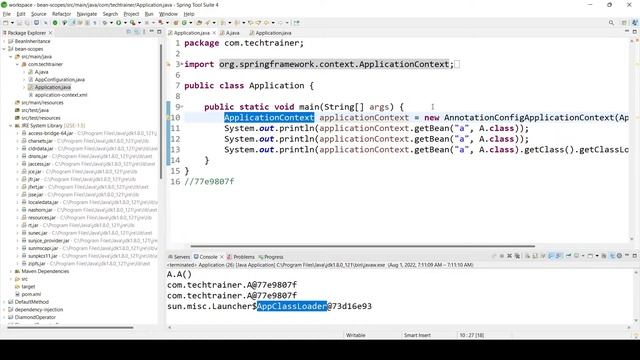Image resolution: width=640 pixels, height=360 pixels.
Task: Select AppConfiguration.java in Package Explorer
Action: [60, 80]
